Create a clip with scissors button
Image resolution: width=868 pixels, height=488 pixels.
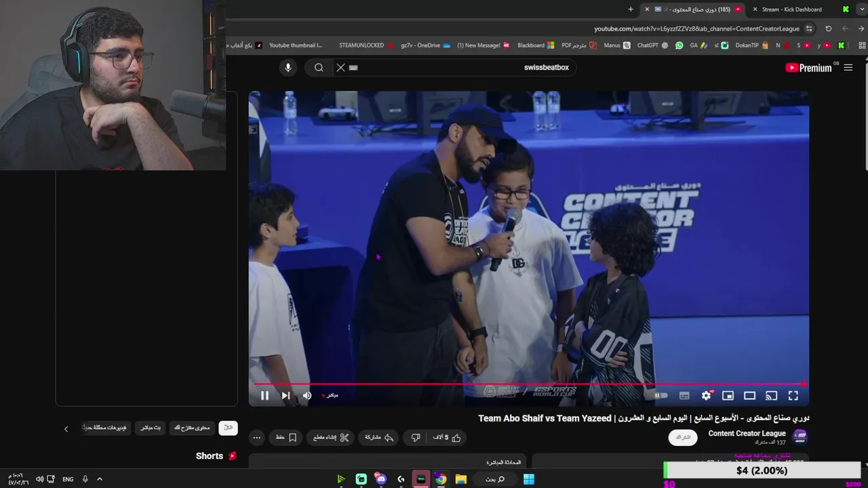point(331,438)
